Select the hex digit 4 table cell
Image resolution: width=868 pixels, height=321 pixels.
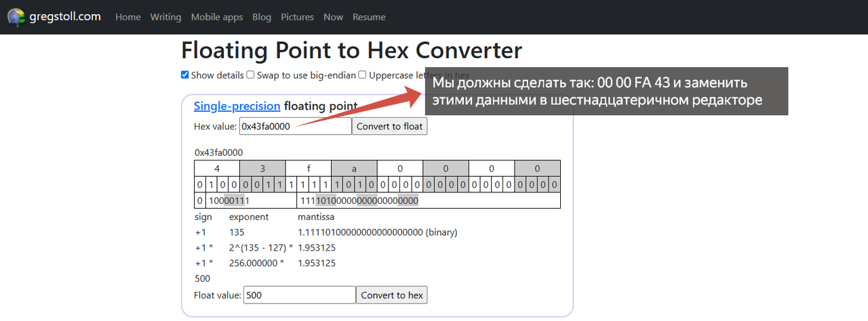[217, 169]
